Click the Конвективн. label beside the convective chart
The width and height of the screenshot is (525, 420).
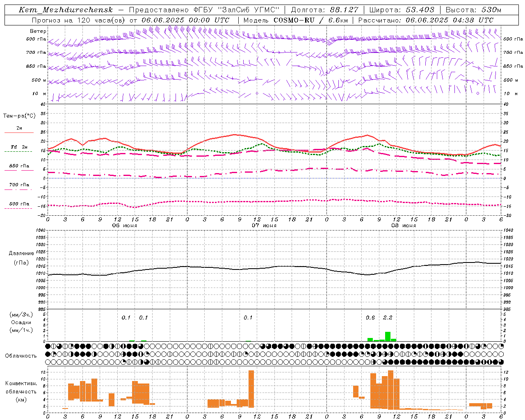(x=21, y=383)
